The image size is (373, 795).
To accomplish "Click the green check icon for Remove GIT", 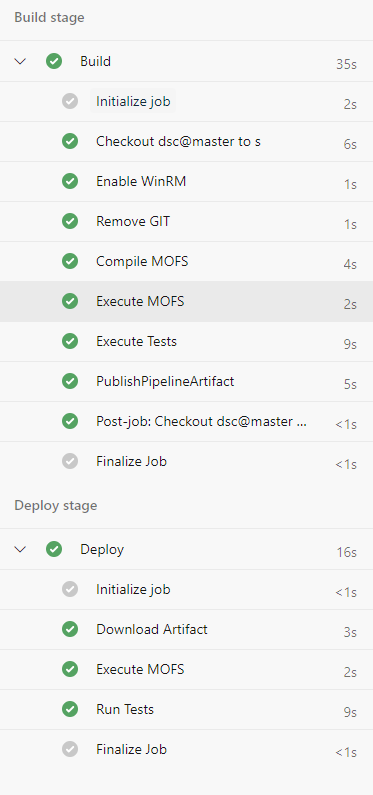I will pos(70,221).
